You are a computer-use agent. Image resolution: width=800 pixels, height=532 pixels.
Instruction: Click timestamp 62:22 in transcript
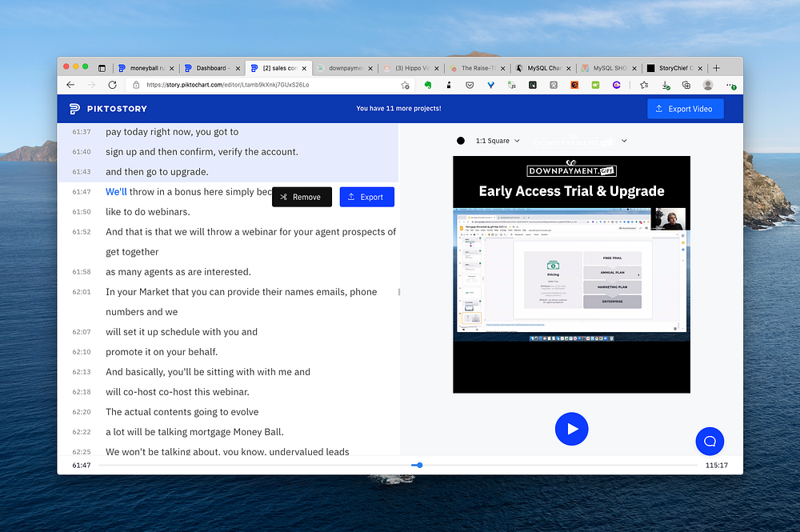(x=82, y=432)
